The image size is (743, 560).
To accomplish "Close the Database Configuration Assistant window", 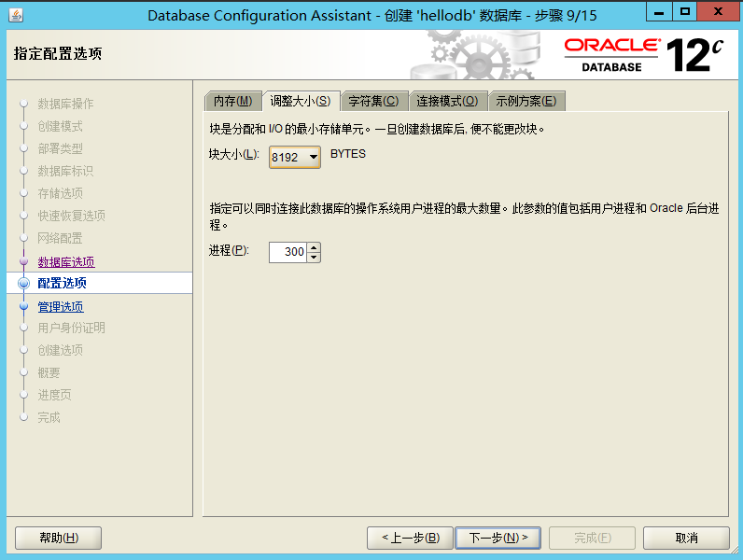I will 718,12.
